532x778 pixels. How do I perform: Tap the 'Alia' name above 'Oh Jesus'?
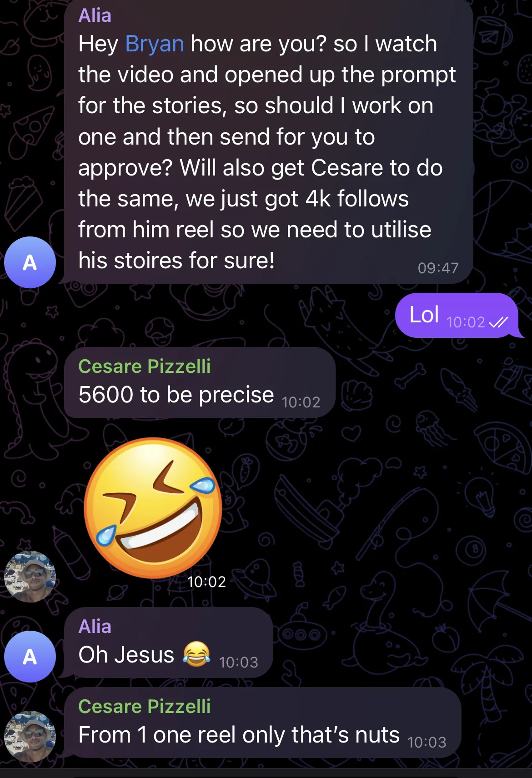tap(95, 627)
